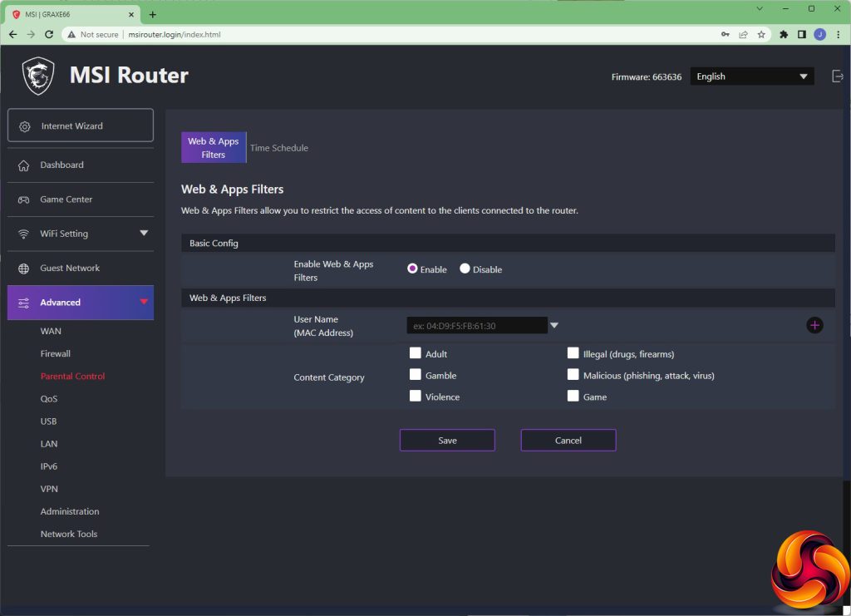
Task: Check the Malicious content category box
Action: click(x=573, y=374)
